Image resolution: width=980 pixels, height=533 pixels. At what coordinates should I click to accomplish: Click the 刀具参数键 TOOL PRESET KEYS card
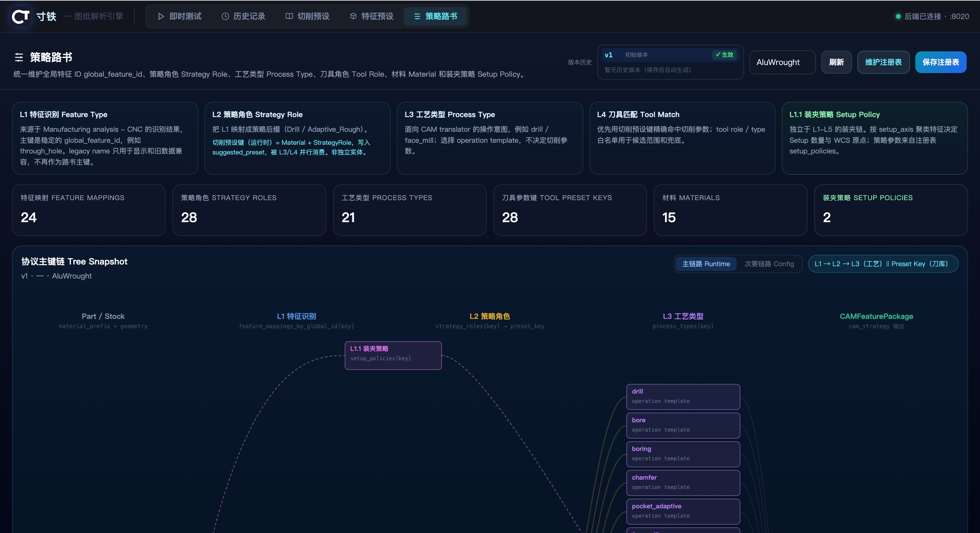point(570,210)
